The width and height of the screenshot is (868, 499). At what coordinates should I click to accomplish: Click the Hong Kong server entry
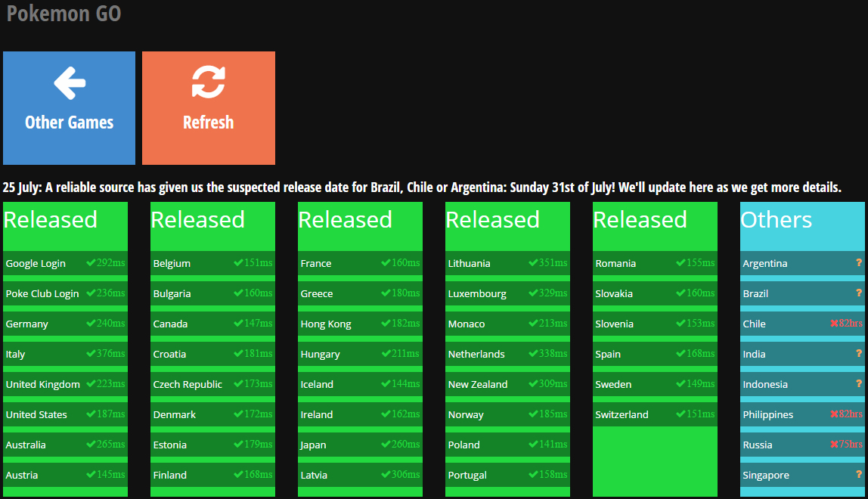pos(360,324)
